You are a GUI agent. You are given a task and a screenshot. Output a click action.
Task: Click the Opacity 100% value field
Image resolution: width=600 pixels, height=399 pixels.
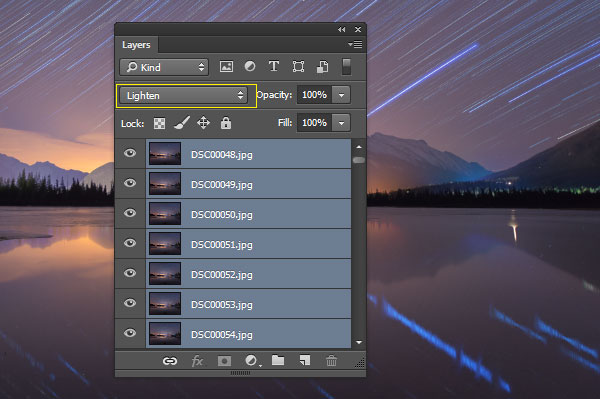[x=315, y=94]
